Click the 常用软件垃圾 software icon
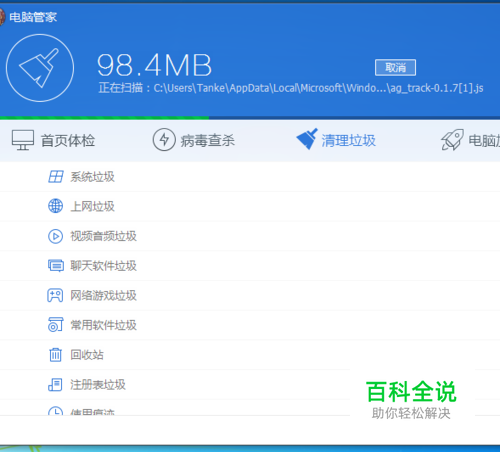 55,325
